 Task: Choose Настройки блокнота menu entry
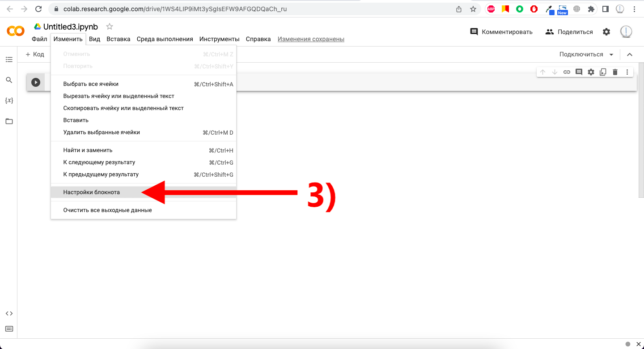144,192
